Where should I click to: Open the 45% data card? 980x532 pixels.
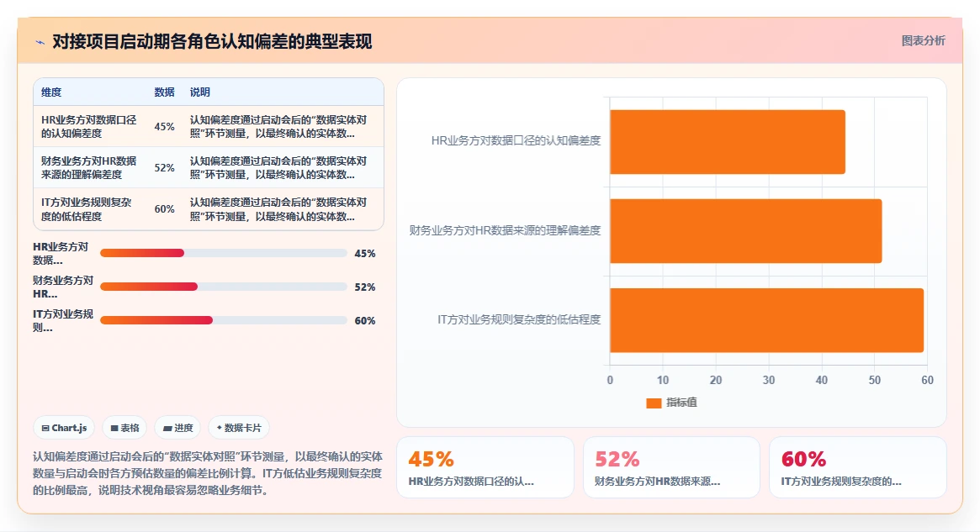pos(485,467)
